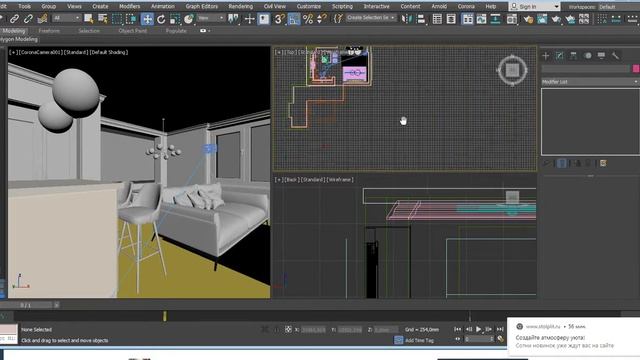This screenshot has height=360, width=640.
Task: Open the Tools menu
Action: 24,7
